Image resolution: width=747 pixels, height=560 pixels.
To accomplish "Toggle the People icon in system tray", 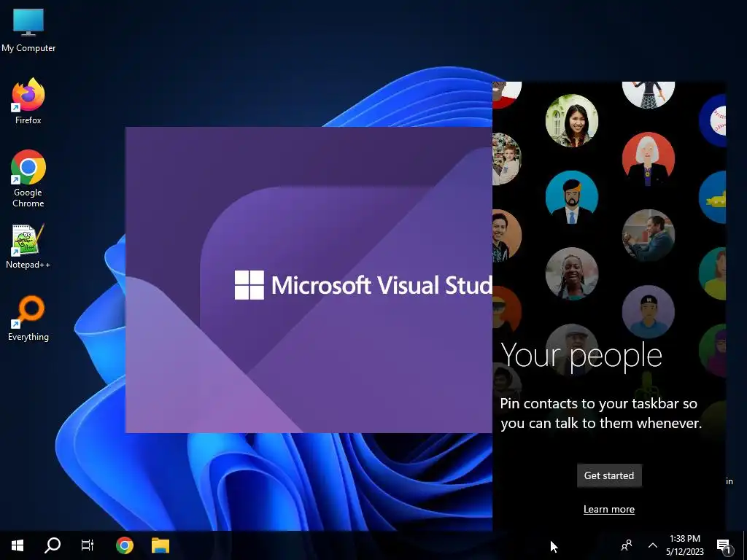I will (x=627, y=545).
